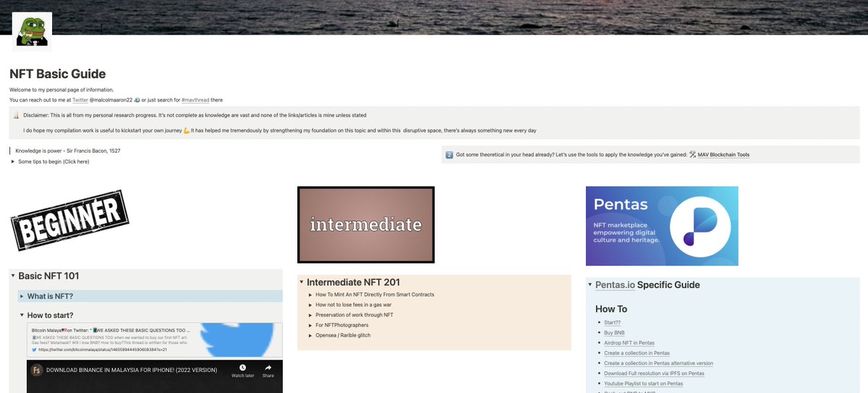Open the MAV Blockchain Tools page link
Image resolution: width=868 pixels, height=393 pixels.
(723, 155)
